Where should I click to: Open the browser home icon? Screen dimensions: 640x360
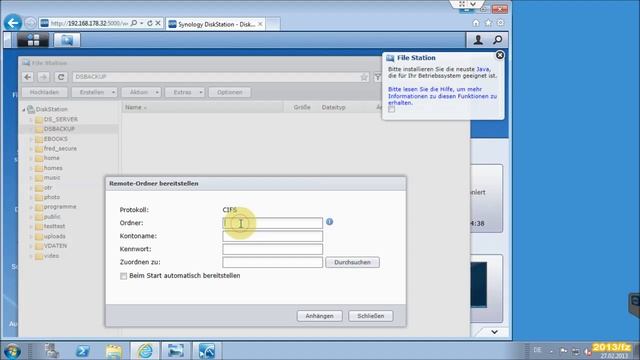point(476,23)
